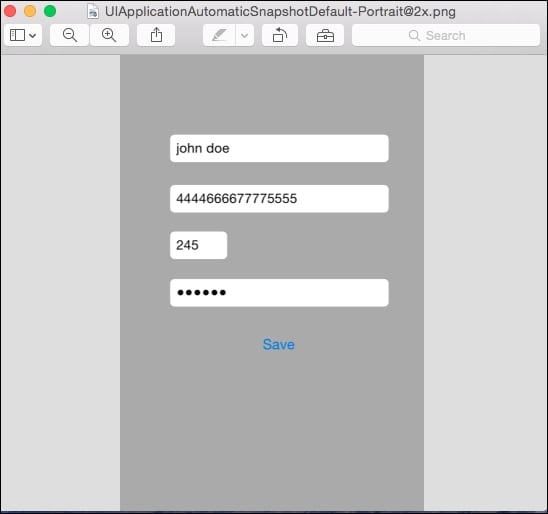Select the masked password field

279,293
